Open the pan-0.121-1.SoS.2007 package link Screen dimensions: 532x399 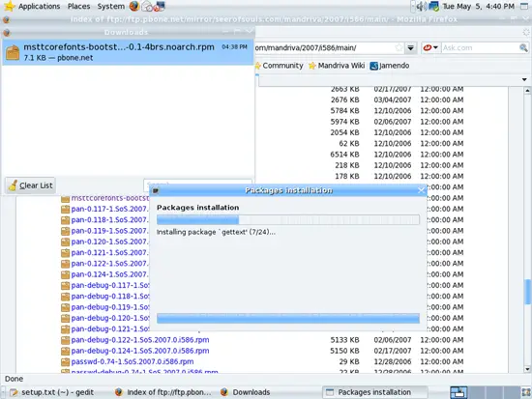[x=109, y=252]
